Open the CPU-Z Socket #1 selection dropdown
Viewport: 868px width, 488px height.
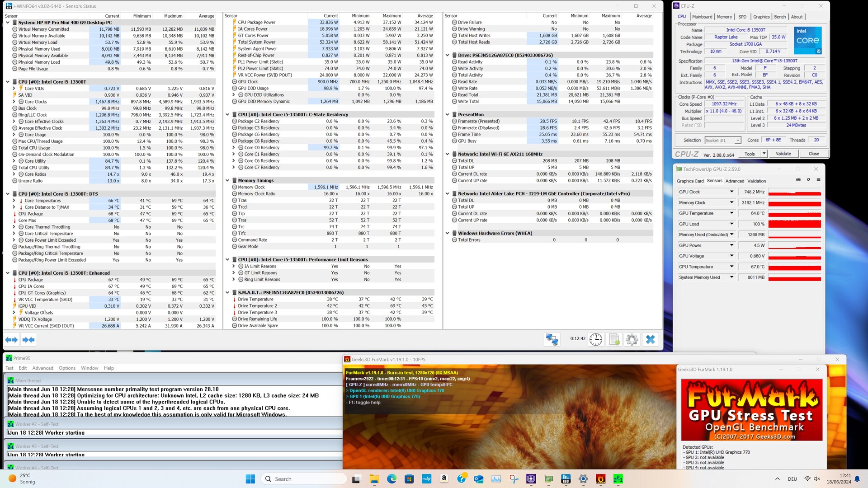coord(738,141)
